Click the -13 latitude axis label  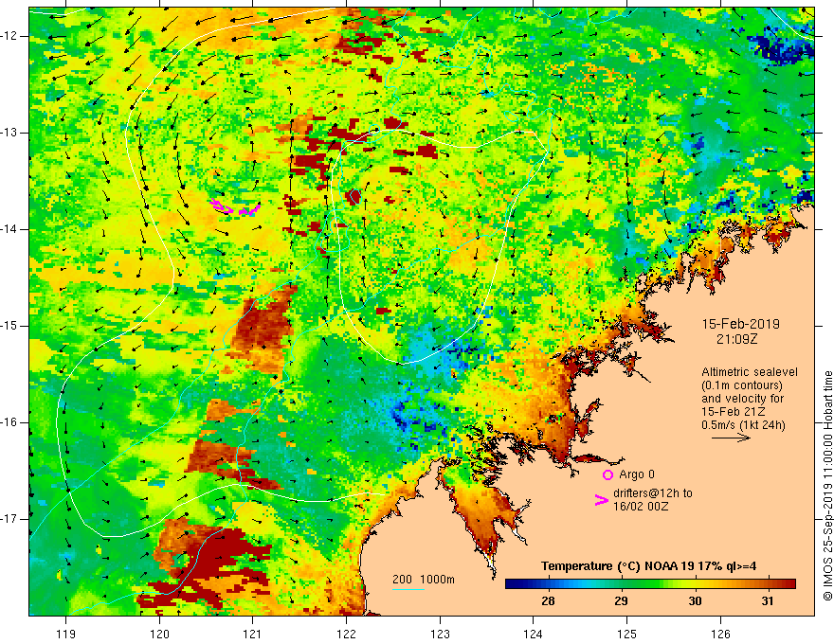coord(9,133)
